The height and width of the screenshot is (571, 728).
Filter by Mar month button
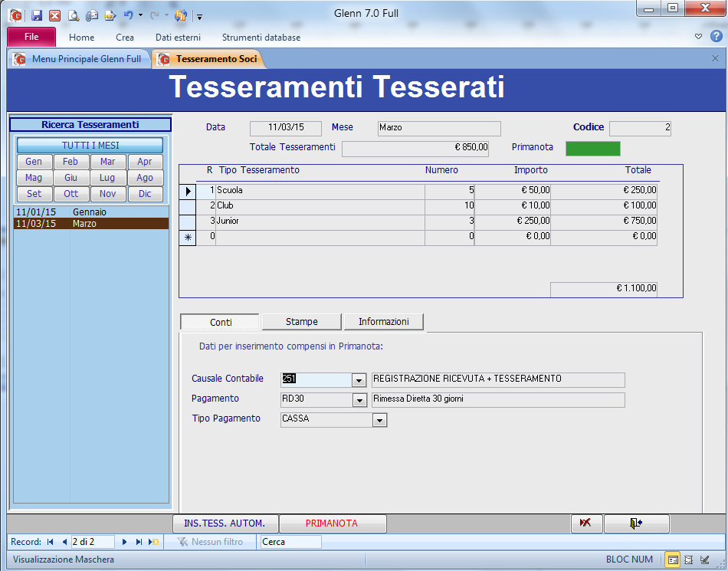(108, 162)
